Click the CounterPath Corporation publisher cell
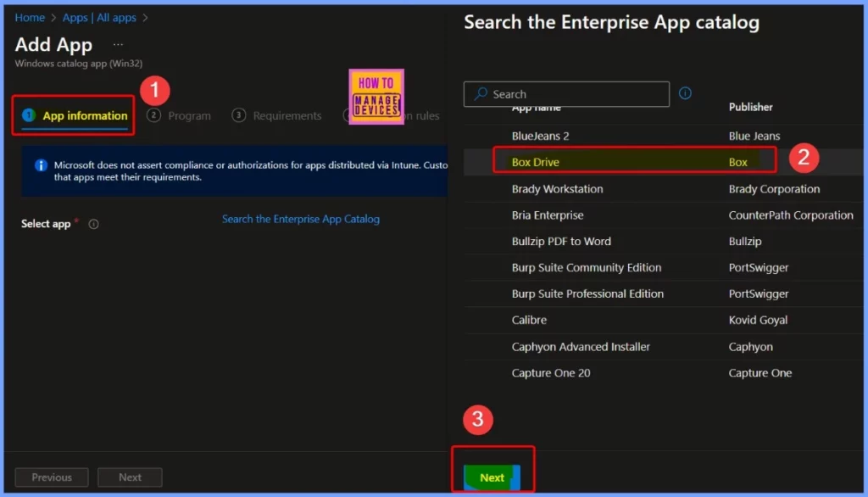This screenshot has width=868, height=497. (791, 215)
